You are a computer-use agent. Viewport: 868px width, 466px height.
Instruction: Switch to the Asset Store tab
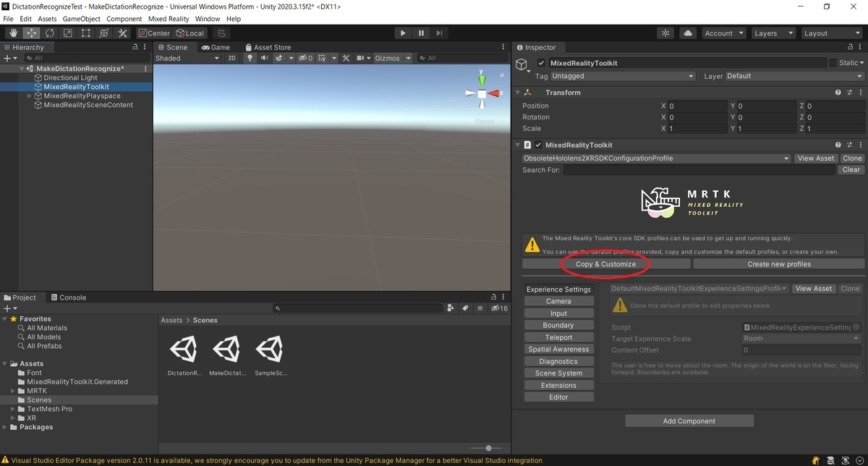tap(268, 47)
